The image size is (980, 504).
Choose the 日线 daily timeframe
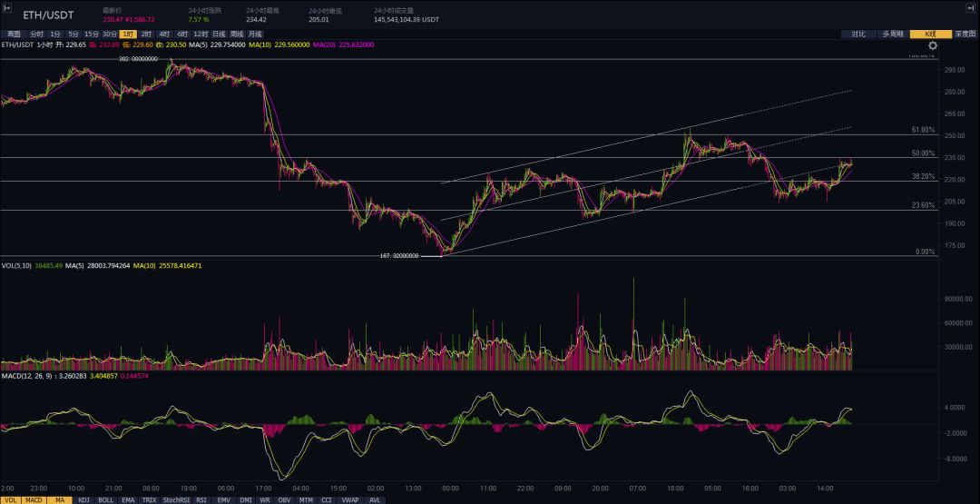[x=219, y=35]
